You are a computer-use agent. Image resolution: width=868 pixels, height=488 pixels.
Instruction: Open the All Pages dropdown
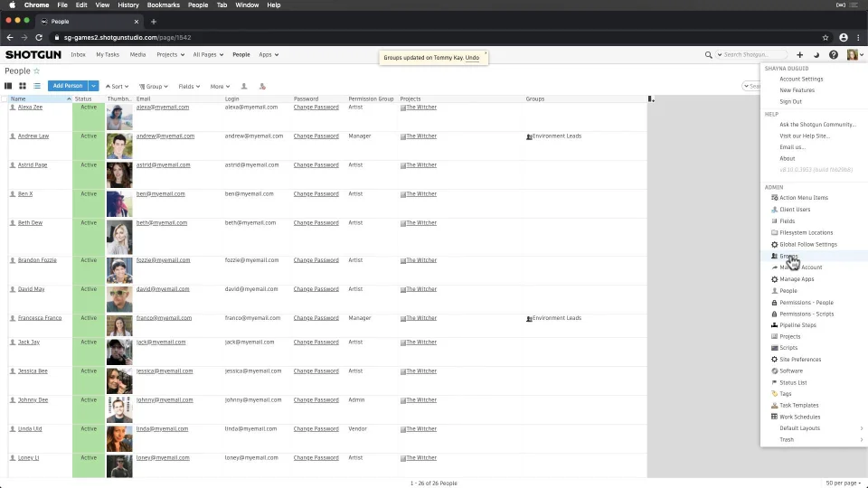coord(208,55)
